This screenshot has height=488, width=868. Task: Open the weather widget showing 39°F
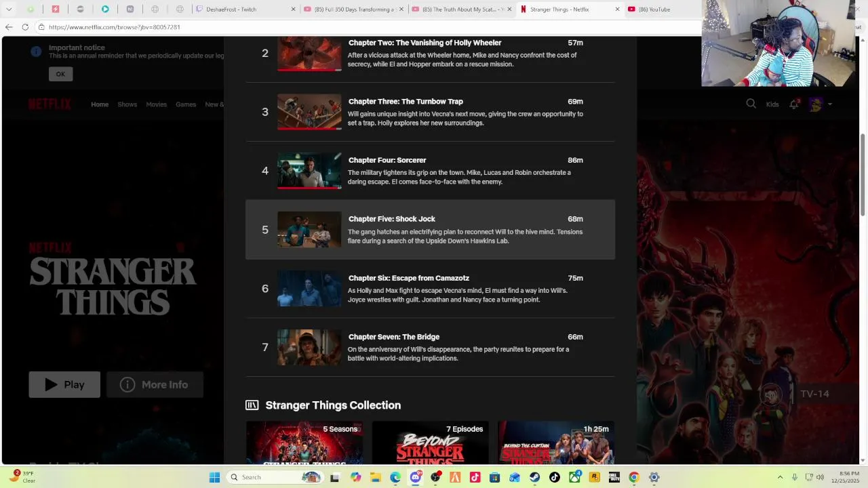(22, 477)
